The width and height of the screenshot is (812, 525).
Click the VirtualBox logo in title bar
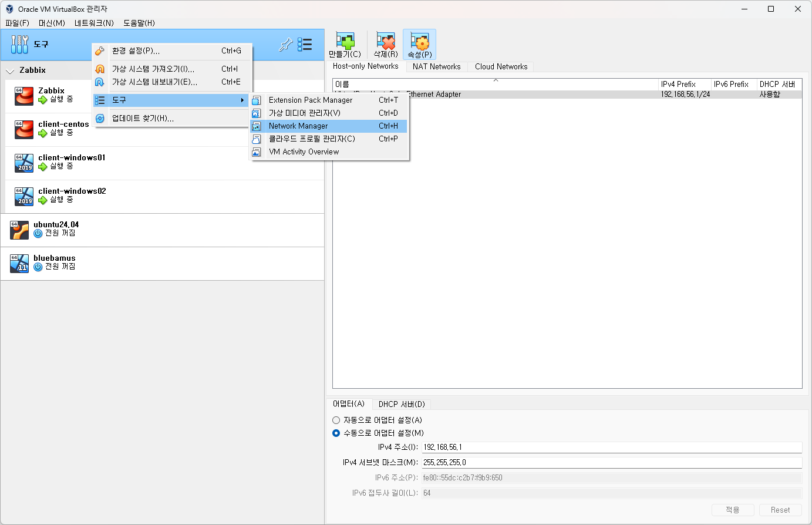pos(9,9)
